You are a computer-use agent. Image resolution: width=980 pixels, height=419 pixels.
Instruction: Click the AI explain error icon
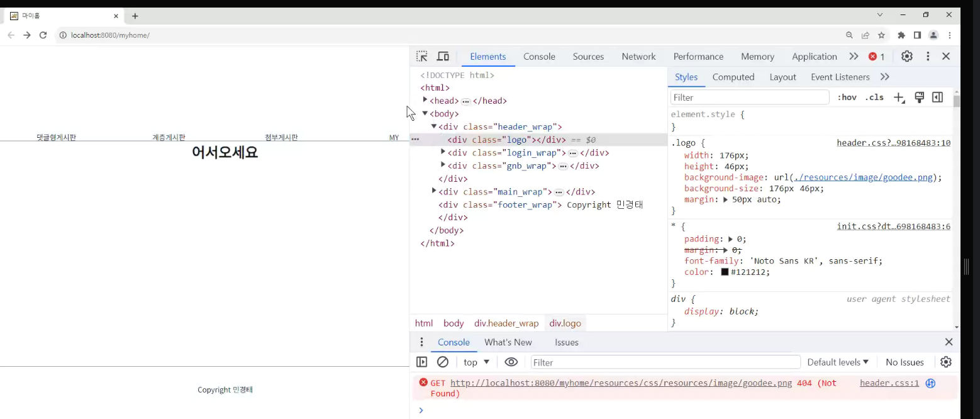point(931,383)
